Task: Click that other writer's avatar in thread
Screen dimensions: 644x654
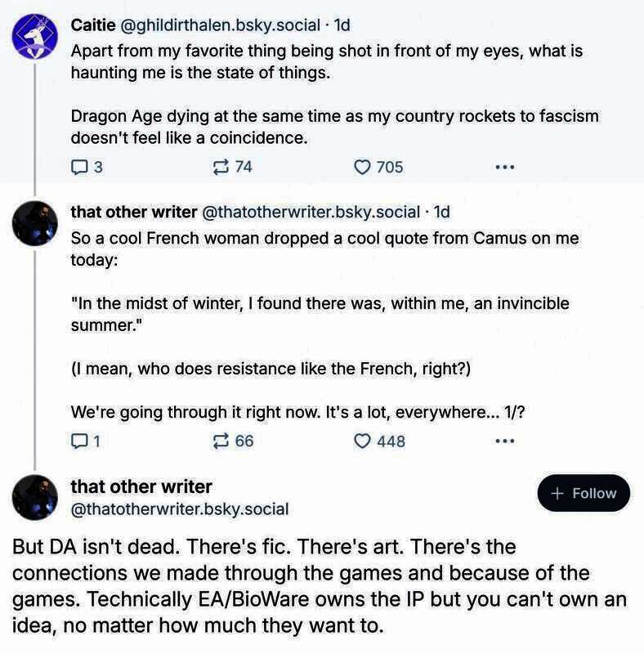Action: (x=35, y=224)
